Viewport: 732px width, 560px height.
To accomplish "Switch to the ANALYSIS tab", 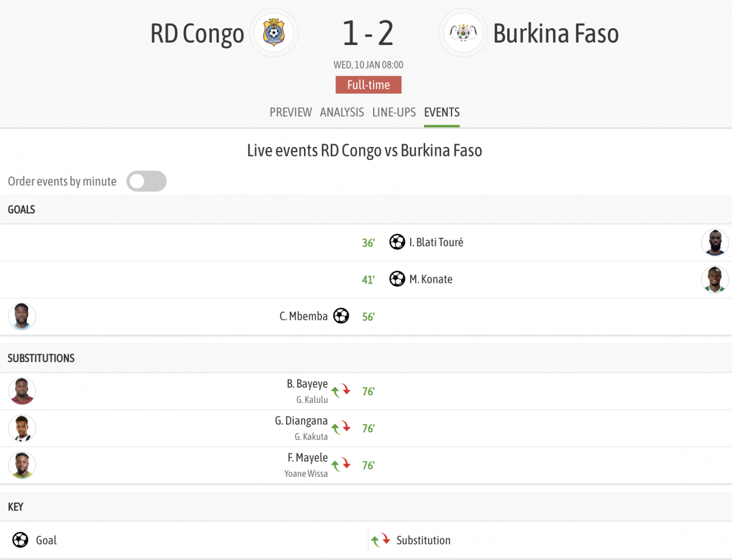I will point(342,112).
